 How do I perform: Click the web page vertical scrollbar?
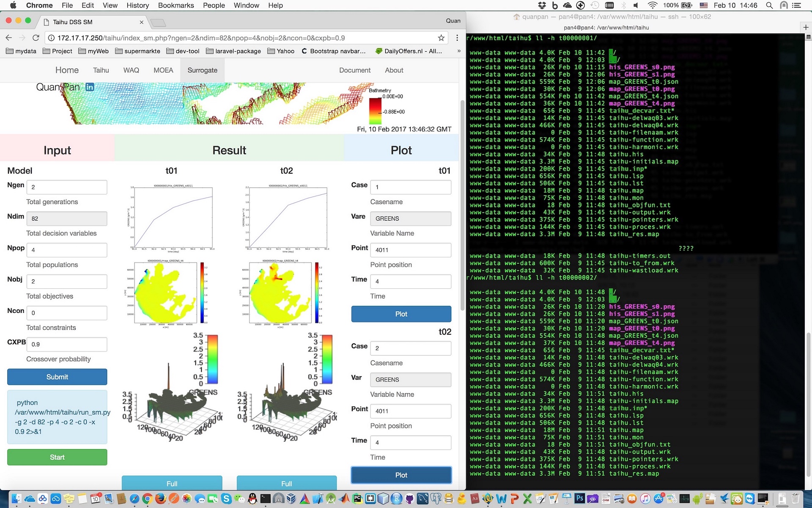(462, 205)
